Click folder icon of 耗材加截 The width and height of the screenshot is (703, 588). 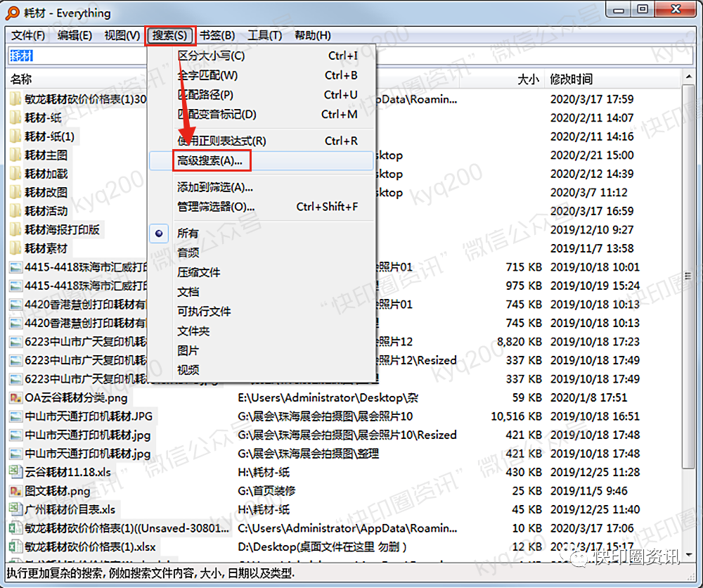coord(15,174)
